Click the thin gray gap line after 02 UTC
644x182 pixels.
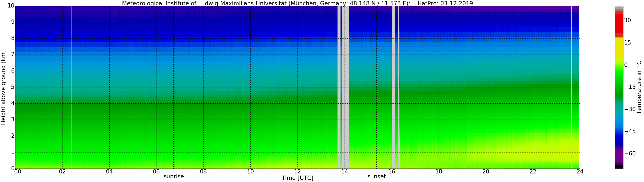tap(71, 87)
